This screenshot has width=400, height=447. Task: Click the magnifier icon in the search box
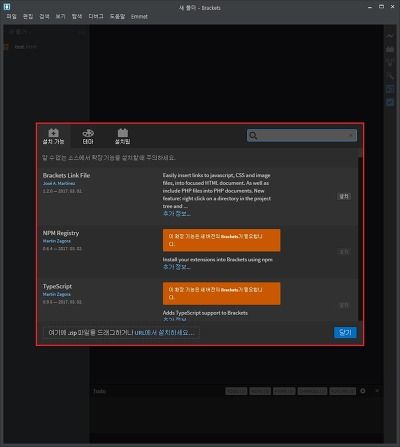pos(253,135)
